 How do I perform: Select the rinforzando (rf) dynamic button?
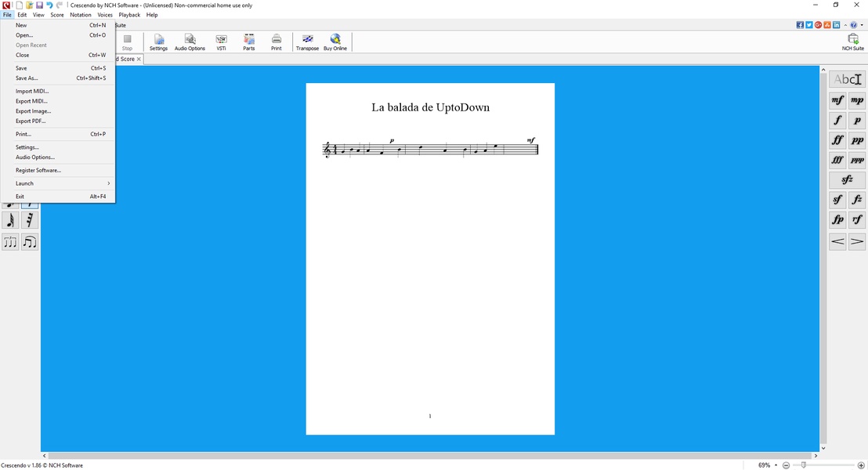pos(857,220)
